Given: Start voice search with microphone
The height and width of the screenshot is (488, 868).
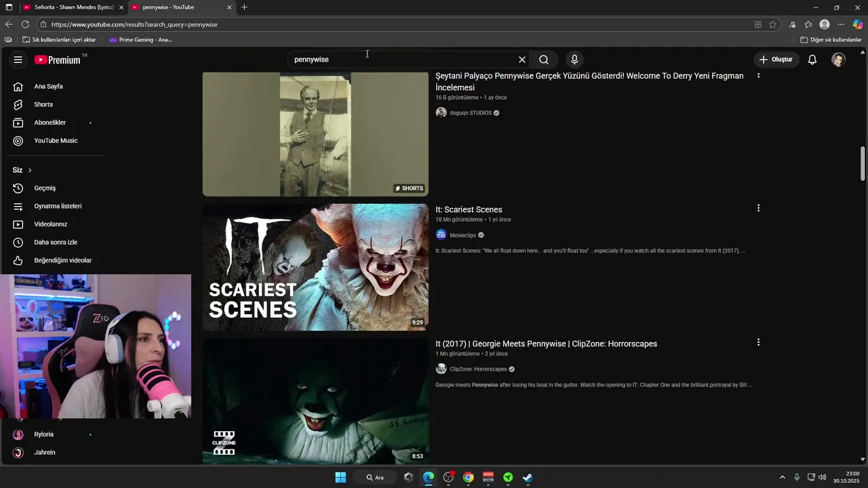Looking at the screenshot, I should (x=574, y=60).
